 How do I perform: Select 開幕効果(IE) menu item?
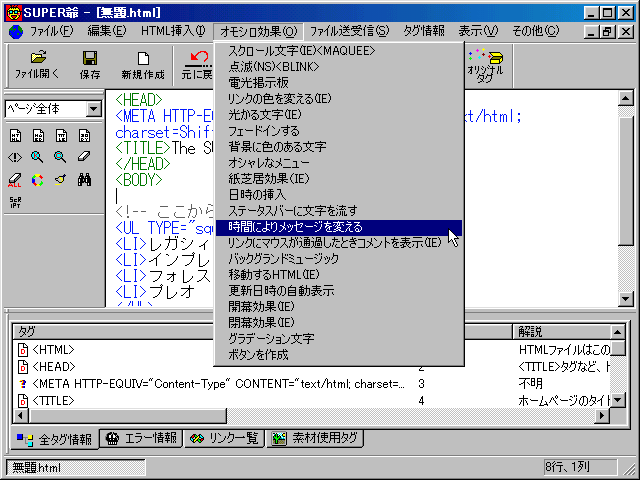point(339,307)
